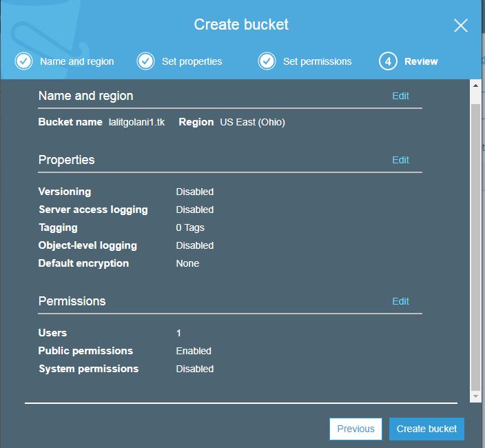Click the Previous button
The width and height of the screenshot is (485, 448).
[355, 429]
